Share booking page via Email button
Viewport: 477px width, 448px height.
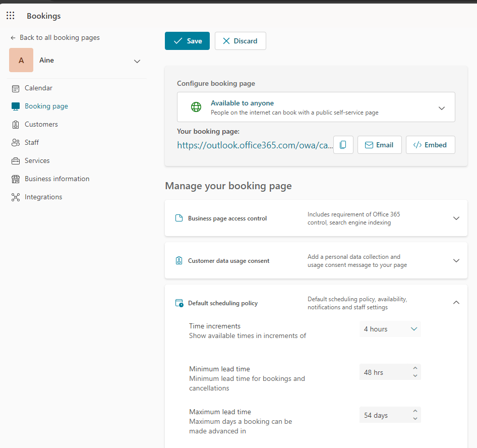click(379, 145)
